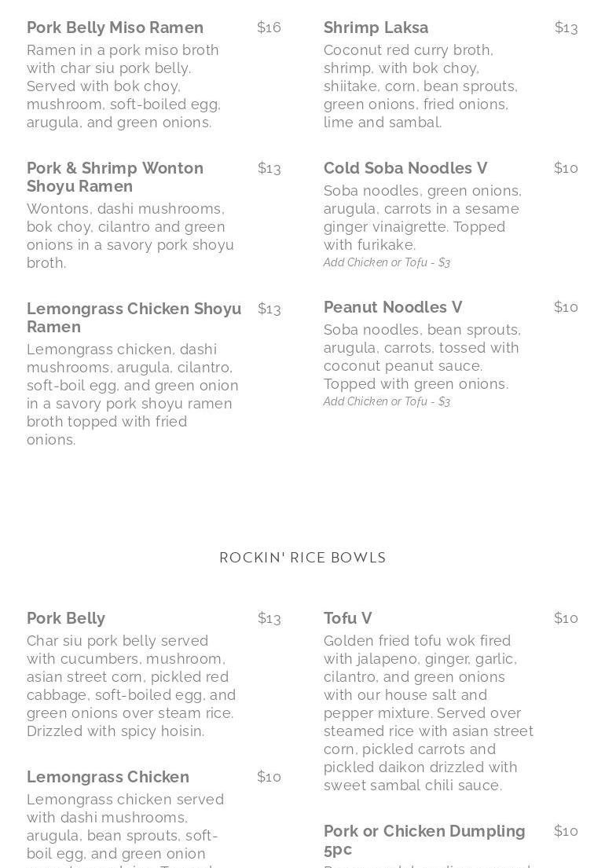Select the Tofu V rice bowl title

pyautogui.click(x=347, y=619)
